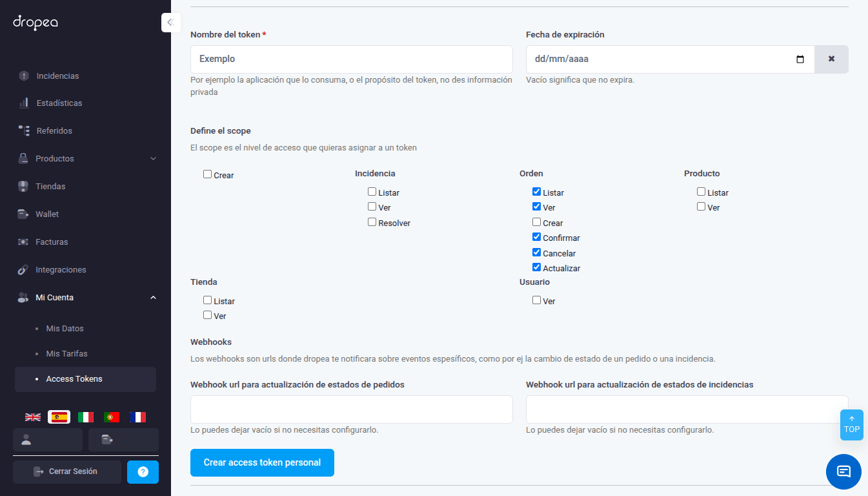Click the blue help question mark icon

143,472
